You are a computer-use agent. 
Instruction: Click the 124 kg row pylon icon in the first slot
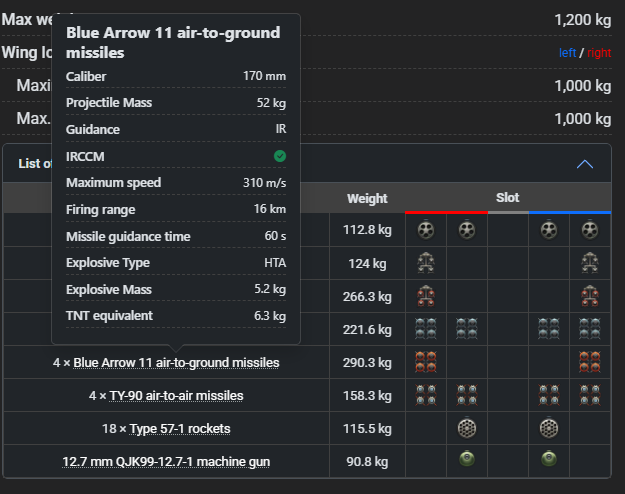coord(426,263)
